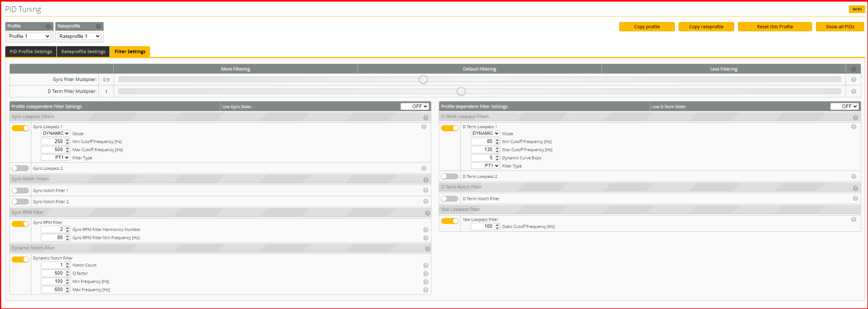Open the Use Gyro Slider OFF dropdown
Image resolution: width=868 pixels, height=309 pixels.
click(x=415, y=107)
